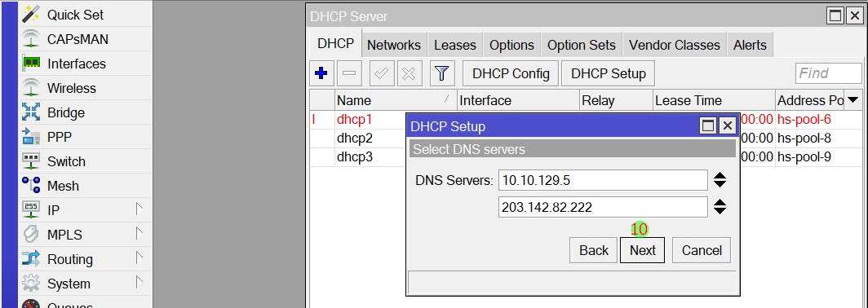Toggle up/down arrows beside first DNS server

tap(720, 180)
